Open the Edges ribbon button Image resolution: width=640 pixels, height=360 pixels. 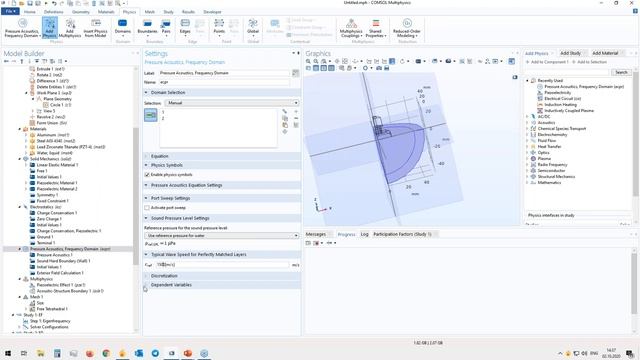[185, 27]
